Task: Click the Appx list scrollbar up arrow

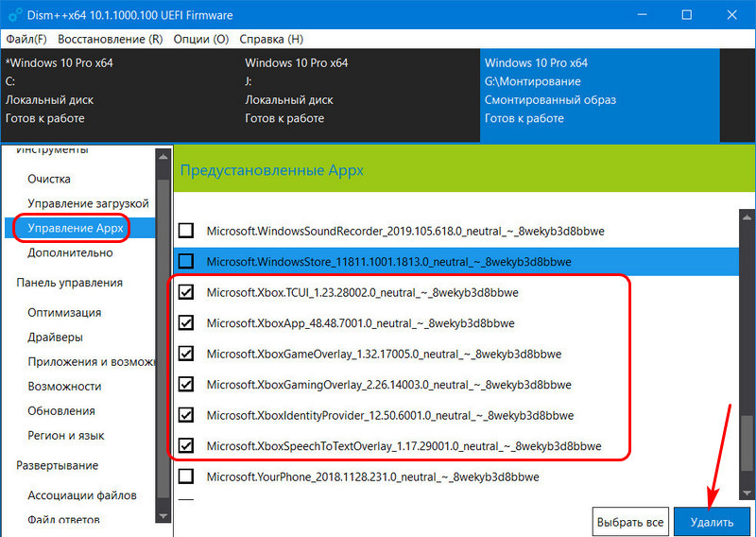Action: pyautogui.click(x=747, y=217)
